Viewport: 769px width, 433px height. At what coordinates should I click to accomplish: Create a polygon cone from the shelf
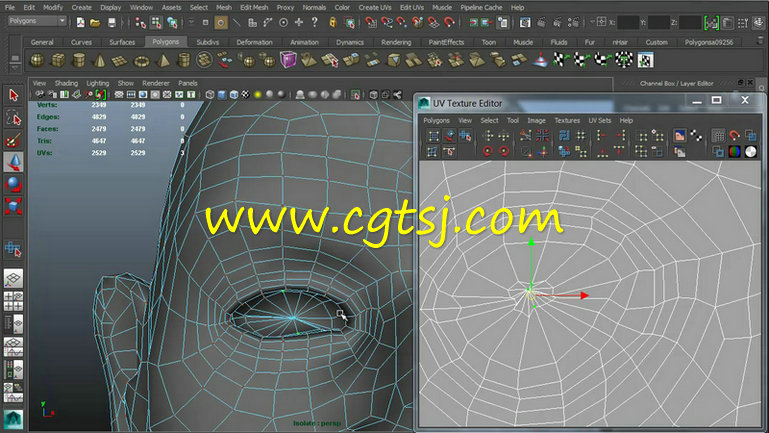click(x=99, y=61)
